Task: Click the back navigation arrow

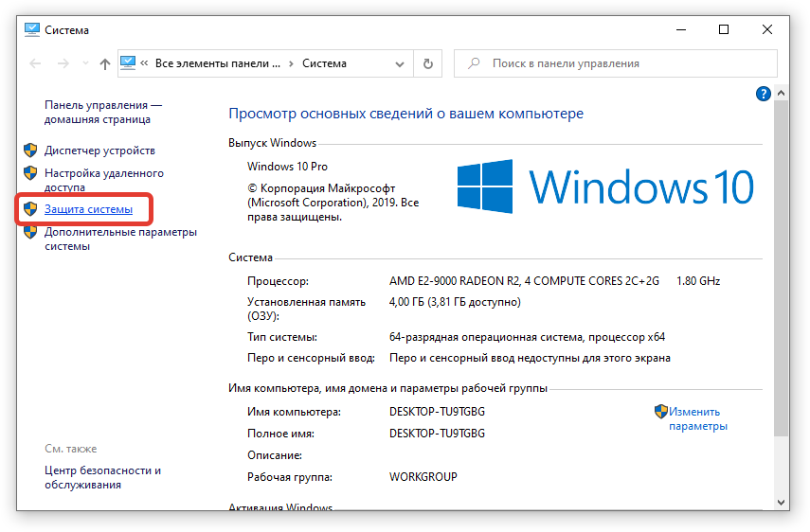Action: [36, 64]
